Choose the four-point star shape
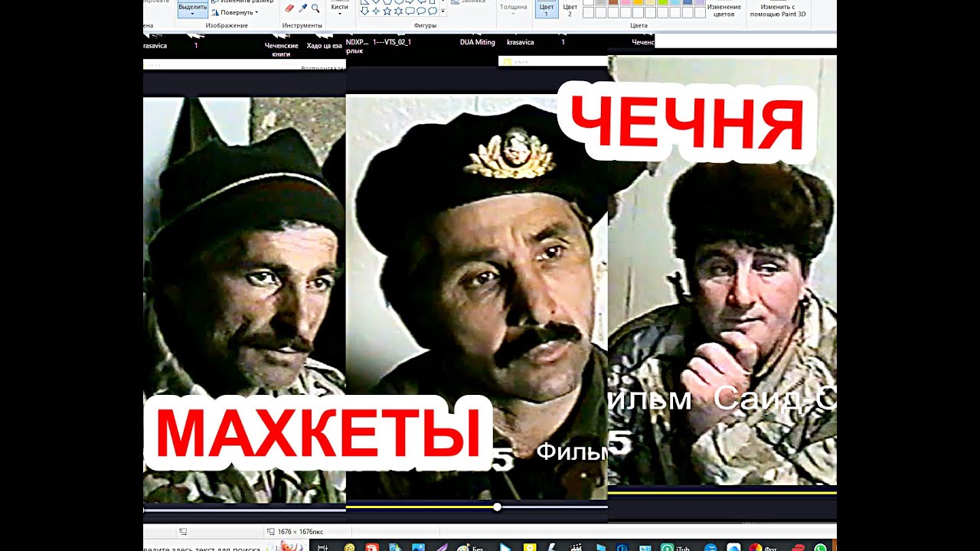Screen dimensions: 980x551 [376, 11]
